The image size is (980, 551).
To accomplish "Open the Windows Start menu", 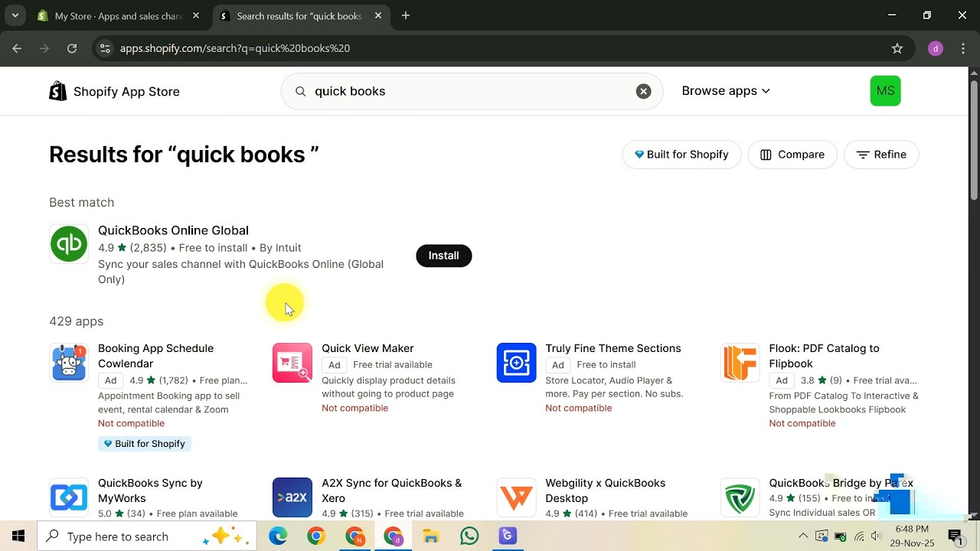I will coord(18,536).
